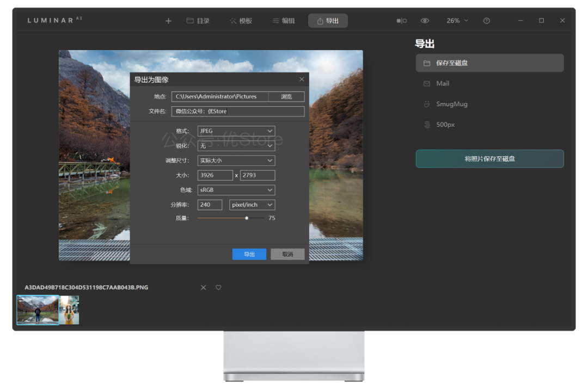Open the help question mark icon
Viewport: 588px width, 389px height.
point(486,21)
